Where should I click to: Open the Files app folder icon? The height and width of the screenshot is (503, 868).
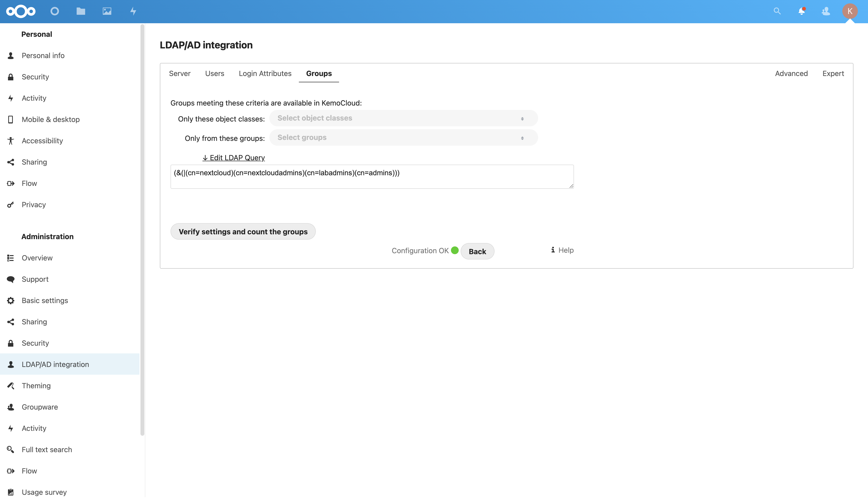[81, 11]
